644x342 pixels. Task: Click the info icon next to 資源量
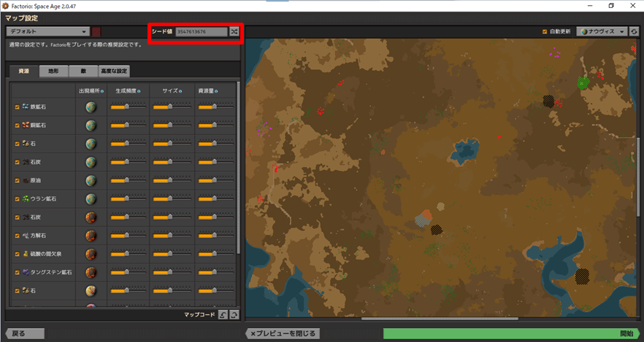pos(216,91)
